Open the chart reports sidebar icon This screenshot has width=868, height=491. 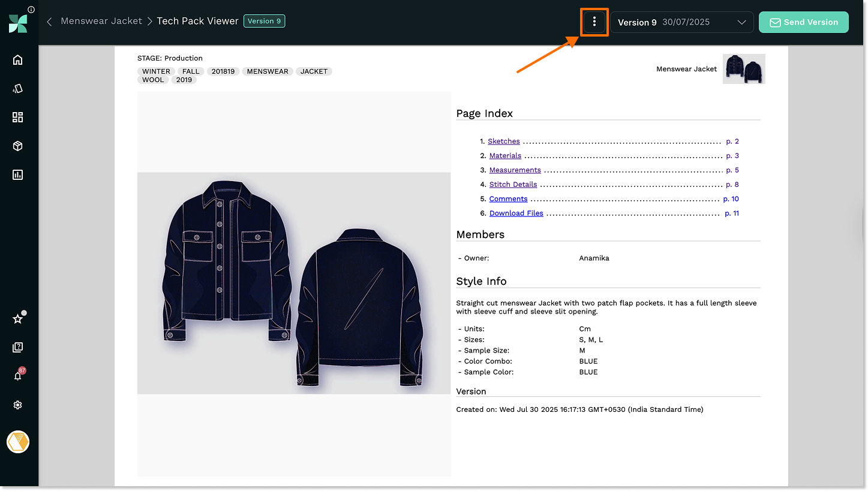pyautogui.click(x=17, y=175)
